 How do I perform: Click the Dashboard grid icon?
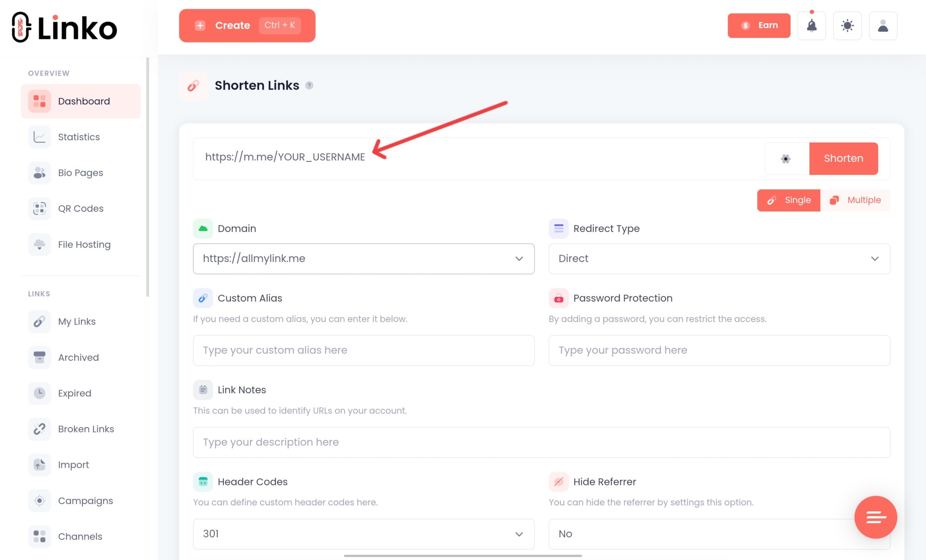tap(39, 101)
